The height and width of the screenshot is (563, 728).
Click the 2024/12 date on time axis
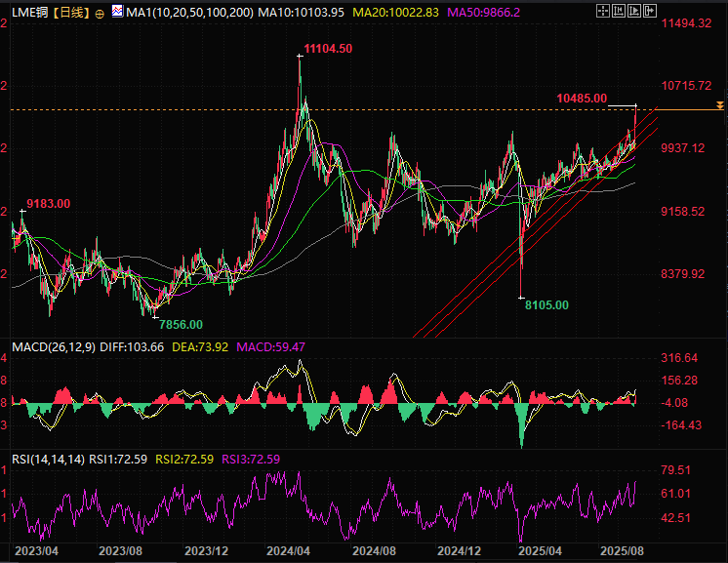tap(460, 551)
